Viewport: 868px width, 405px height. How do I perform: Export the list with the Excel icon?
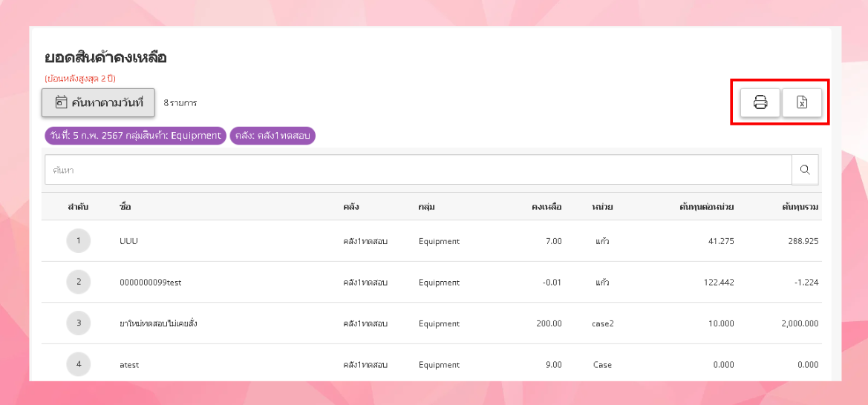[802, 102]
